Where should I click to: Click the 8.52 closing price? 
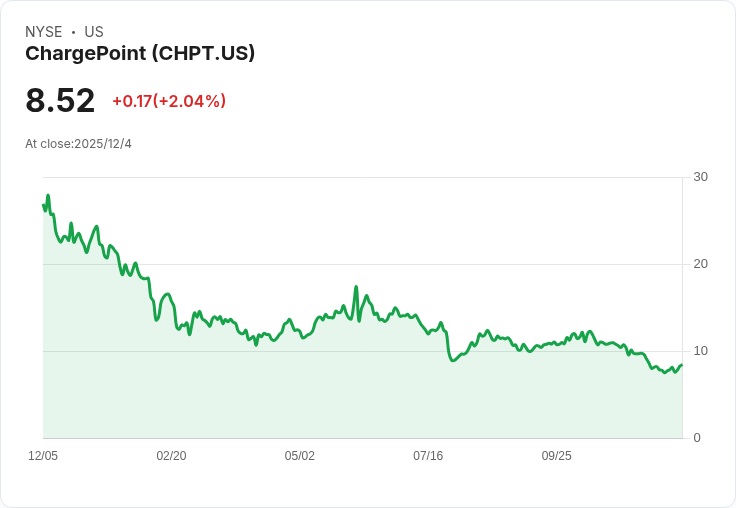[x=60, y=100]
